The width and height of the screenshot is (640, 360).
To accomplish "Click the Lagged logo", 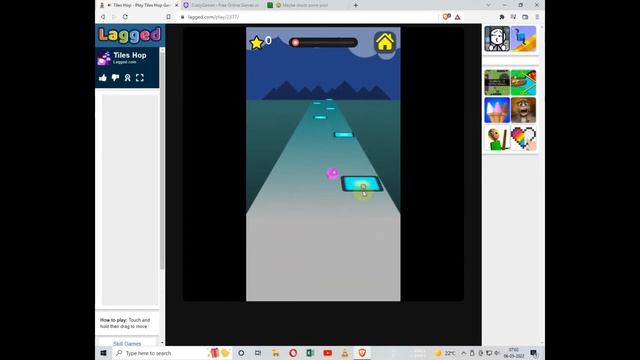I will (x=130, y=36).
